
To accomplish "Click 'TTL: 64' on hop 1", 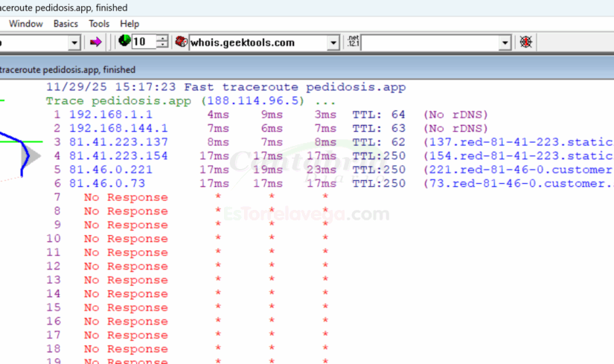I will point(379,115).
